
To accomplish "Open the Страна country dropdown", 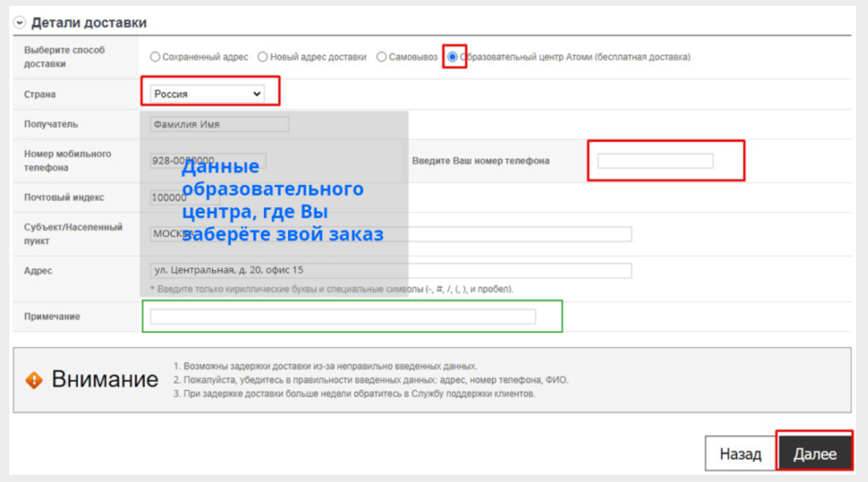I will coord(208,94).
